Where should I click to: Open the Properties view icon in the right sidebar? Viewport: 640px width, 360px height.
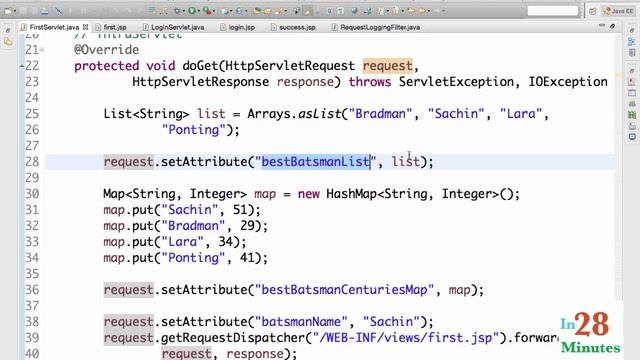click(x=632, y=93)
